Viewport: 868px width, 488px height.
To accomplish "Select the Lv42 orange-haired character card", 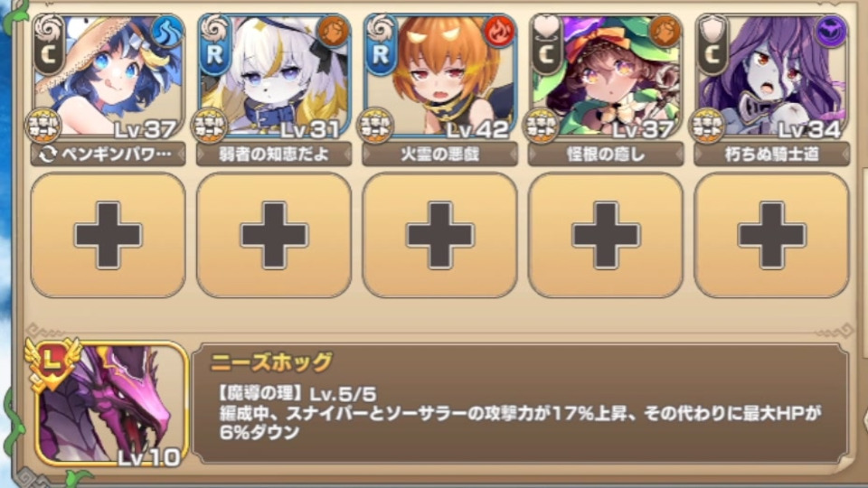I will (x=440, y=76).
